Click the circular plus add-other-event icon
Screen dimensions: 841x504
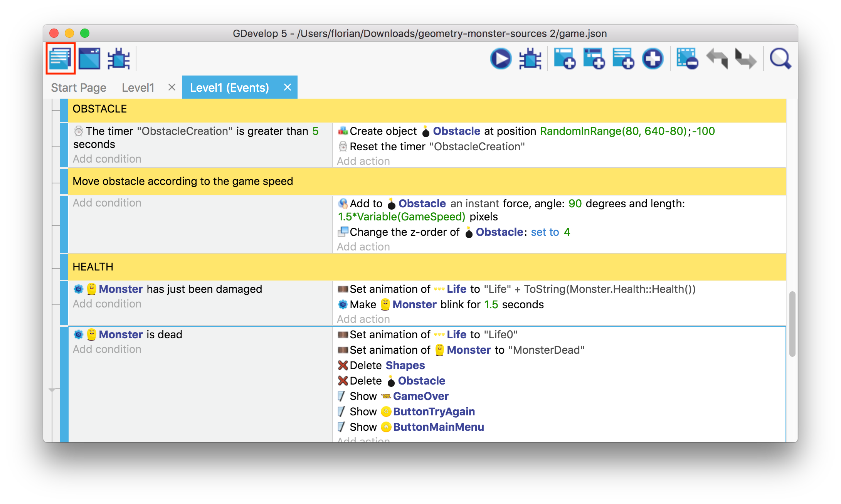pyautogui.click(x=653, y=59)
